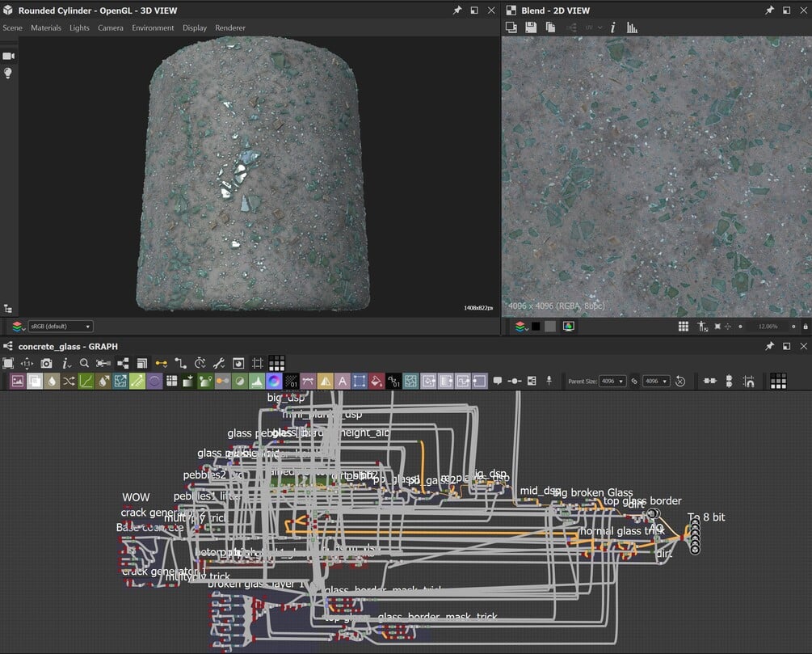This screenshot has height=654, width=812.
Task: Open the sRGB (default) color space dropdown
Action: 61,327
